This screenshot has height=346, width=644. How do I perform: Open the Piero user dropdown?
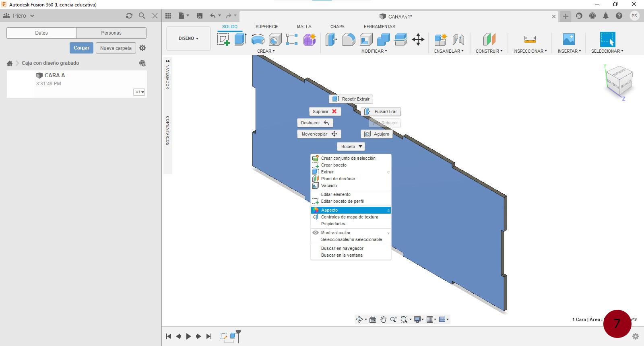(x=19, y=16)
